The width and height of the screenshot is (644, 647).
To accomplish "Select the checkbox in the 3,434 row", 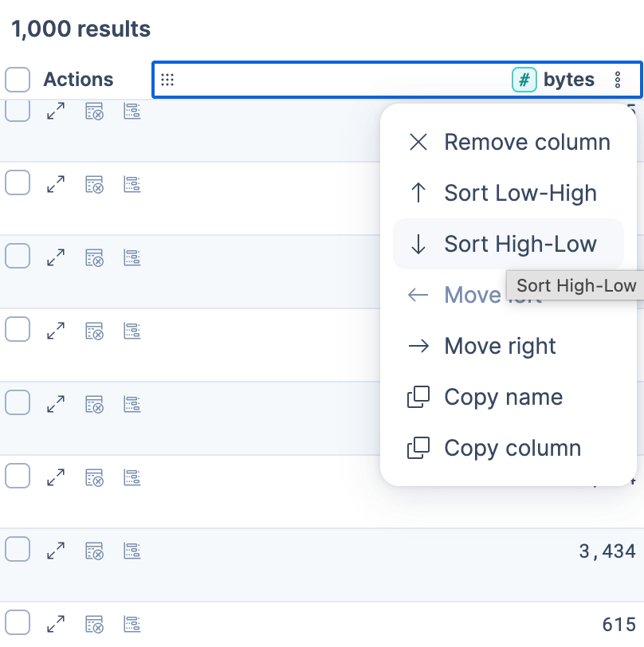I will 18,549.
